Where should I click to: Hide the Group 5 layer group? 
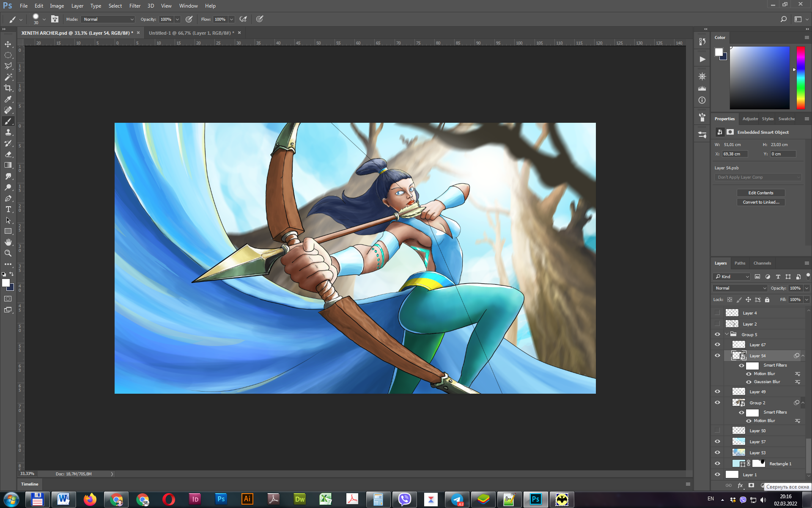pos(717,334)
